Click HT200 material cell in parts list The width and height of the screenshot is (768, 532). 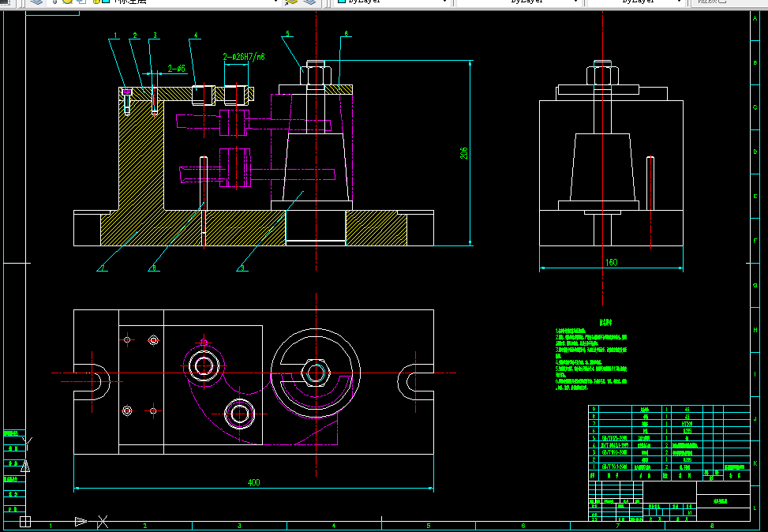click(687, 423)
